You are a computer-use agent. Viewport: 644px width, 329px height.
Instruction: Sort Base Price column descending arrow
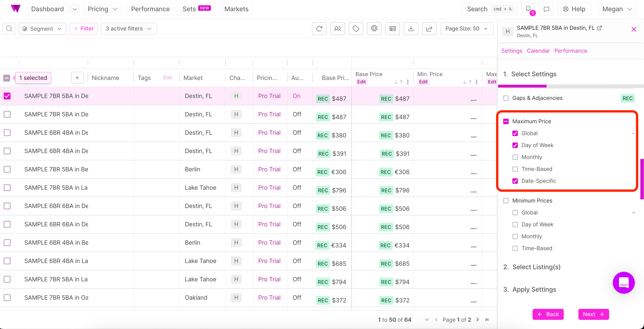pos(396,82)
